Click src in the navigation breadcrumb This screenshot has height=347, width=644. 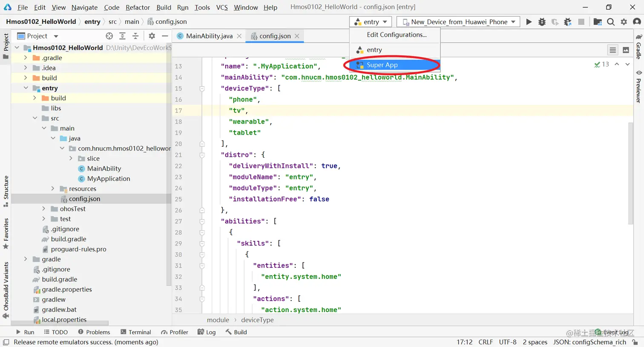click(x=112, y=22)
